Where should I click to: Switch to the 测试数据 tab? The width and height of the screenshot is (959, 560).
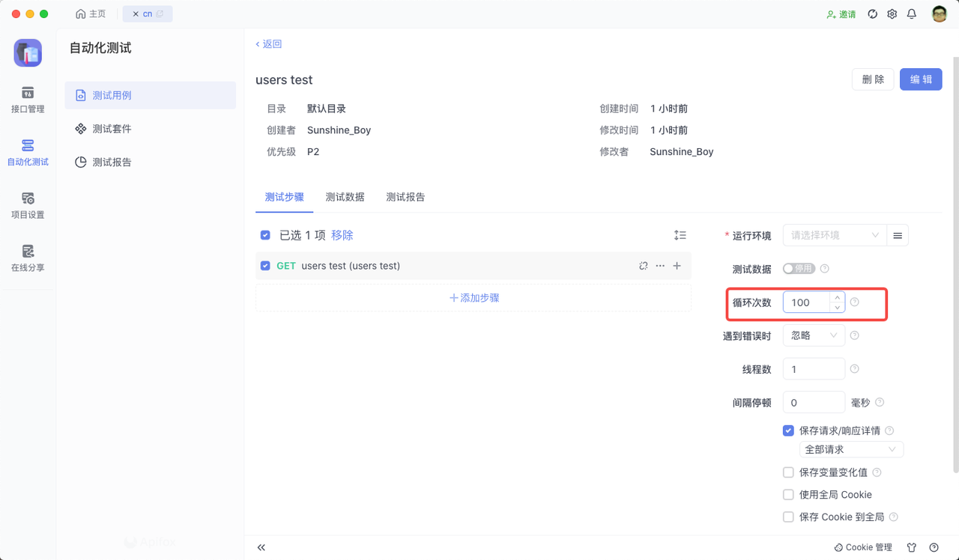click(x=345, y=197)
